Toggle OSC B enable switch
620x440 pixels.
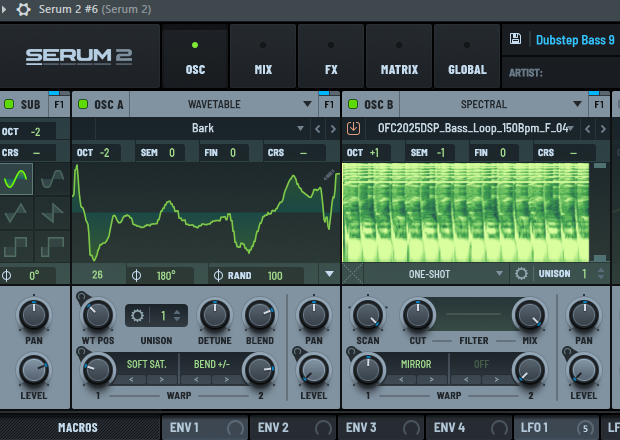353,104
